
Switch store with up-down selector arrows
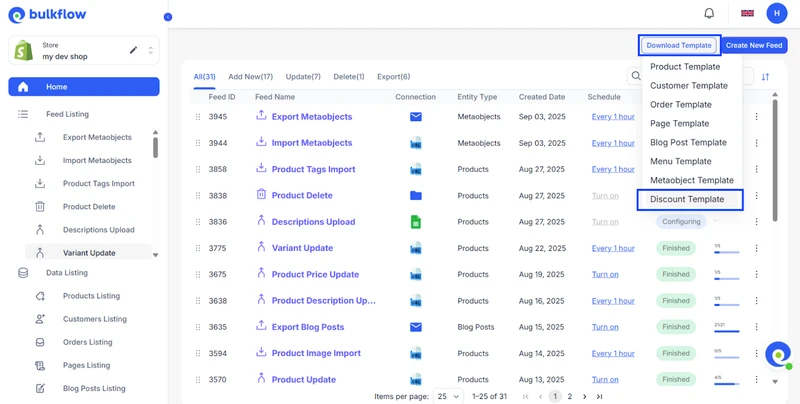coord(151,50)
